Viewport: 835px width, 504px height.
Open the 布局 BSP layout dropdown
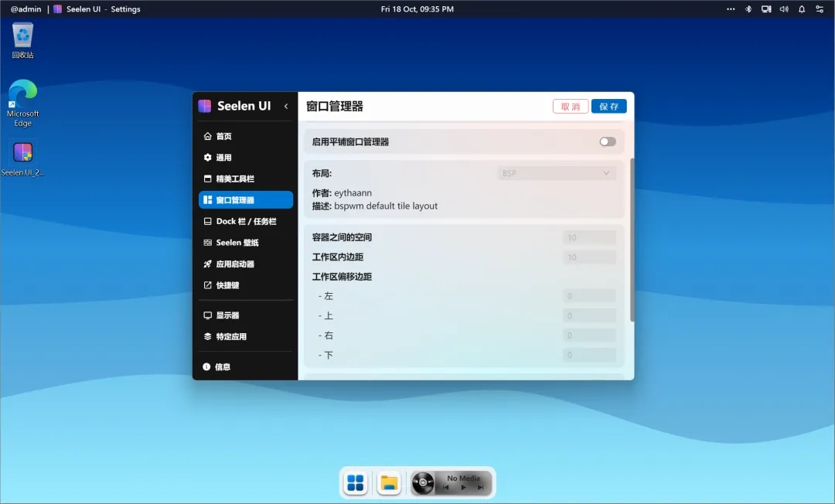555,172
